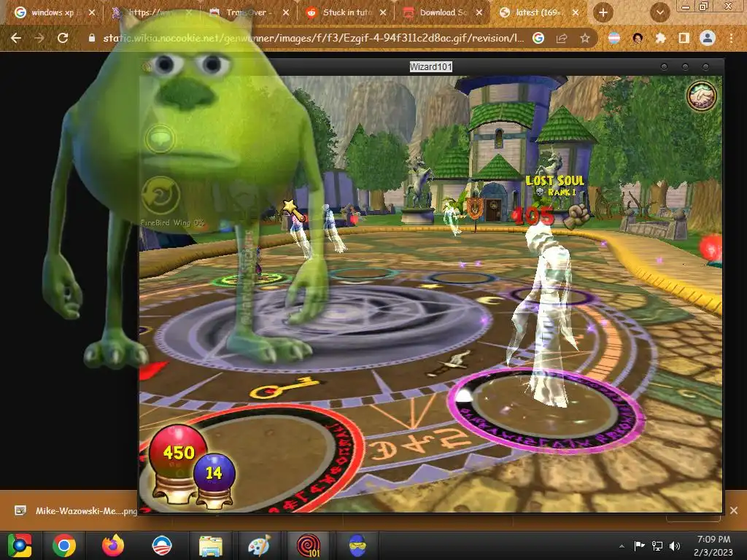The image size is (747, 560).
Task: Close the "Stuck in tuto" tab
Action: (x=383, y=13)
